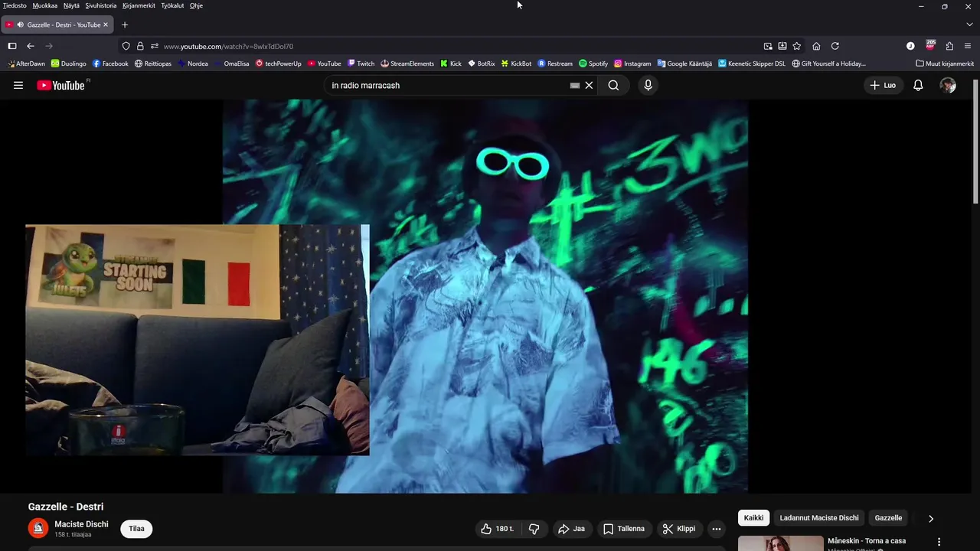Open the browser extensions puzzle icon
Screen dimensions: 980x551
949,46
